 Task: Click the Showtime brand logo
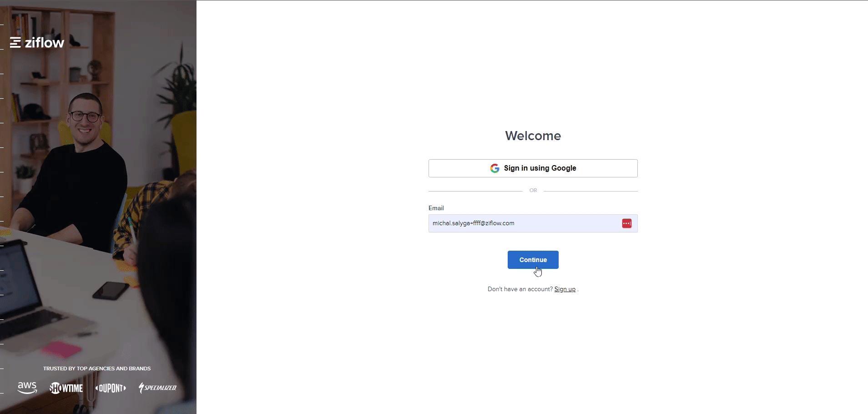coord(66,388)
